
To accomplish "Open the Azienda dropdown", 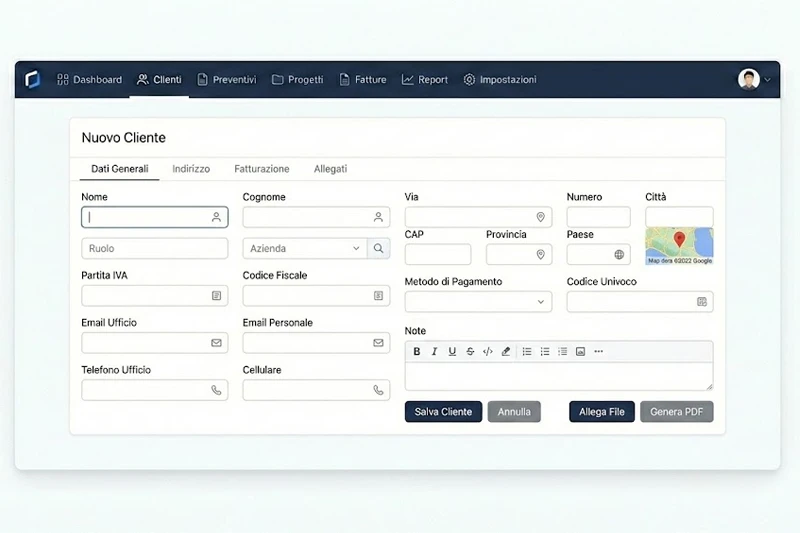I will point(305,248).
